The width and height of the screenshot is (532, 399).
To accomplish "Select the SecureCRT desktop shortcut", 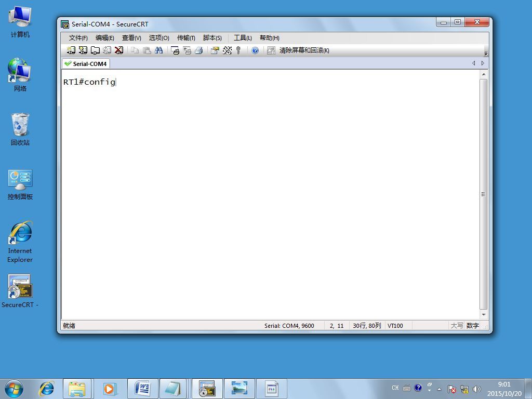I will (20, 291).
